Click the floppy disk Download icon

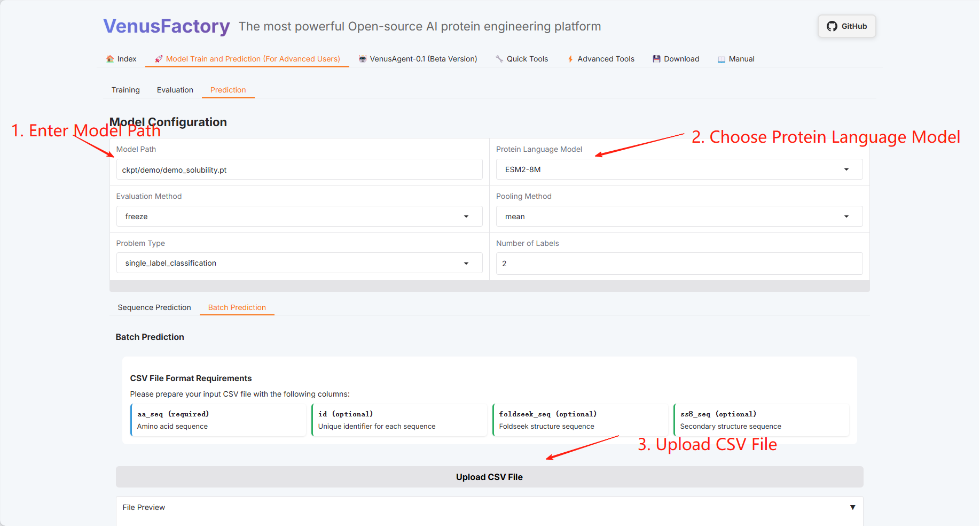coord(656,59)
